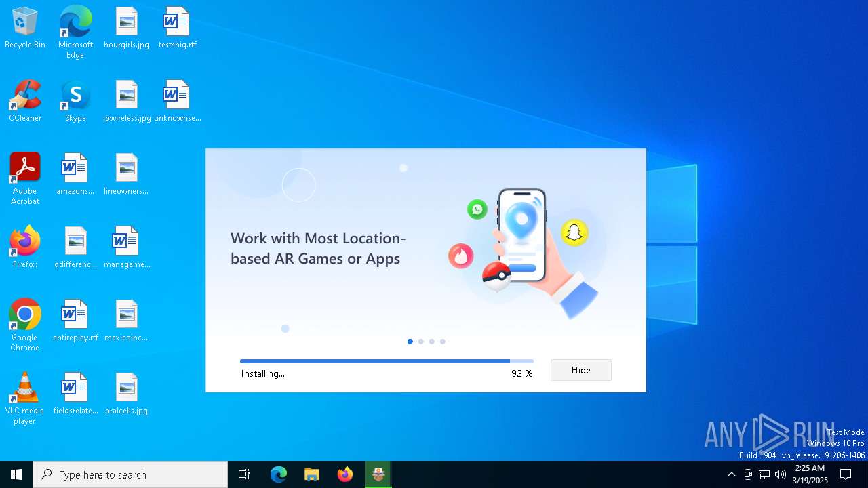Click the webcam tray icon
868x488 pixels.
[748, 474]
